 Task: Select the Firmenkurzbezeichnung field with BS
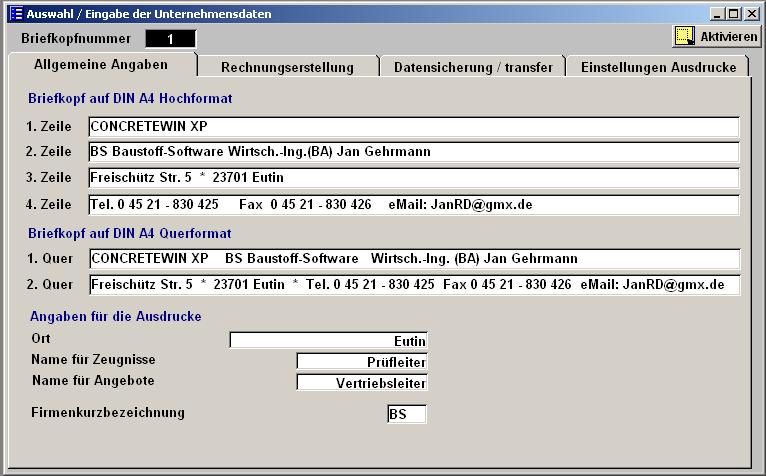click(406, 414)
